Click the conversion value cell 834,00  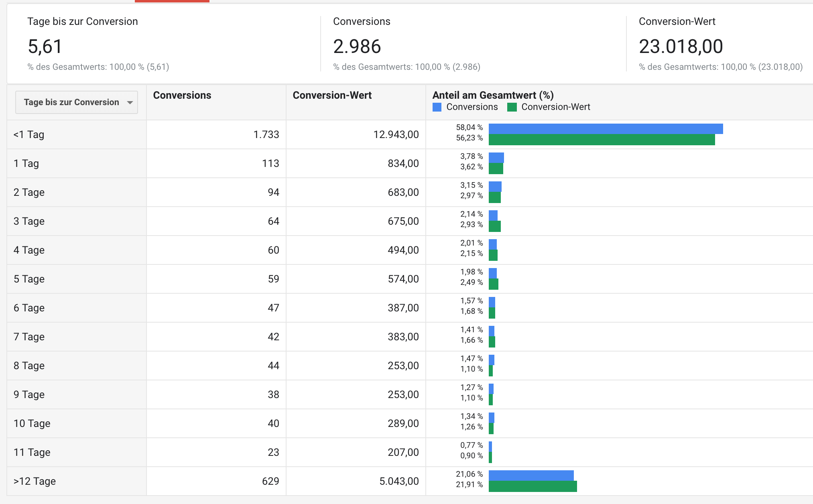click(403, 163)
